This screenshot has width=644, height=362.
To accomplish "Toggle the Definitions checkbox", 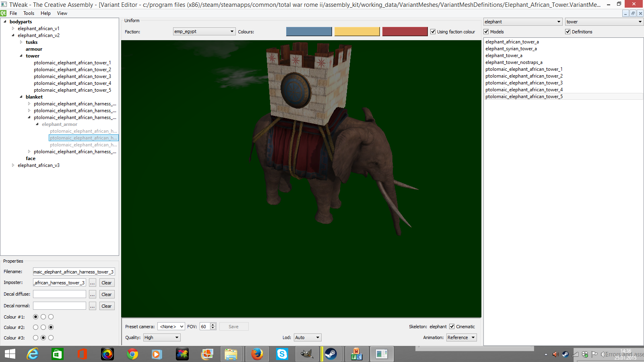I will 568,32.
